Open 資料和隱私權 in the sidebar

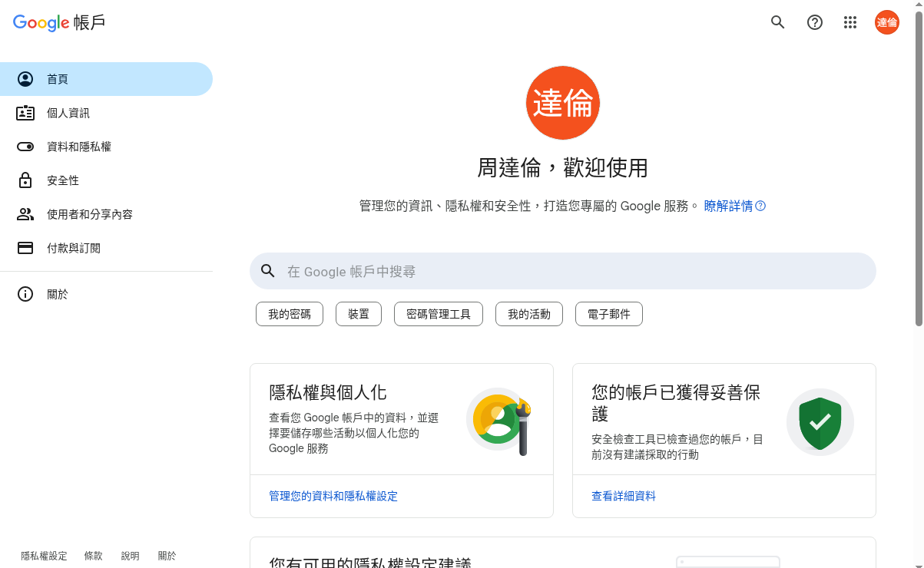click(x=106, y=147)
